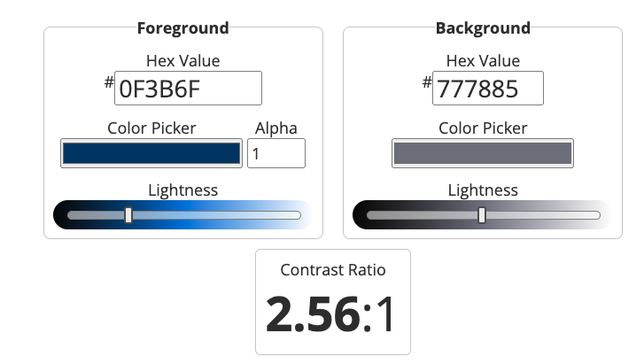The height and width of the screenshot is (364, 644).
Task: Click the Foreground section heading
Action: pos(182,27)
